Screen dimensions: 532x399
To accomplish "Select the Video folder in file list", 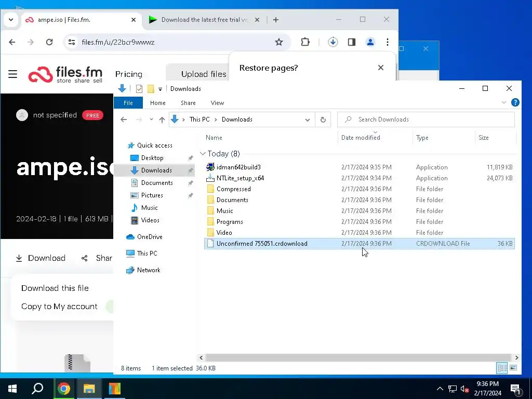I will pyautogui.click(x=360, y=232).
